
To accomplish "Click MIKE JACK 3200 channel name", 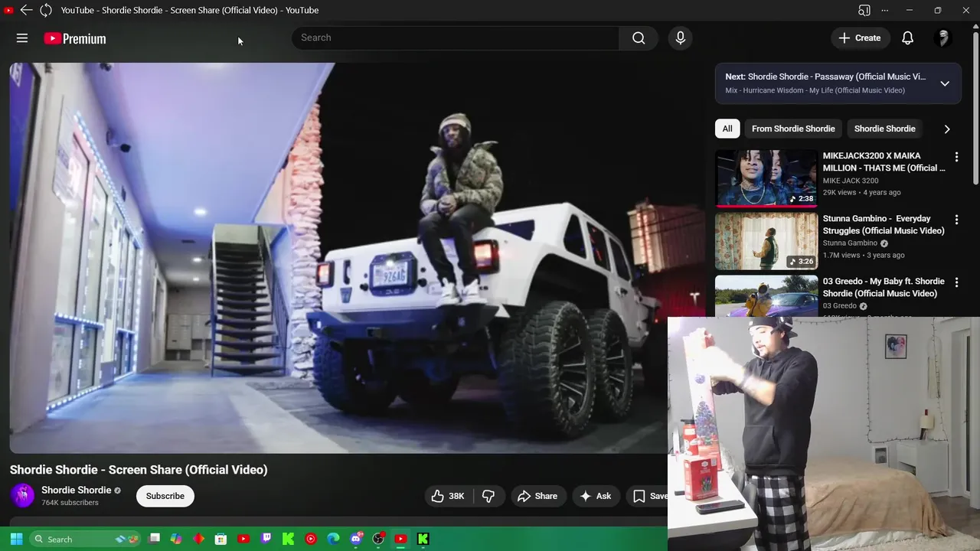I will (851, 181).
